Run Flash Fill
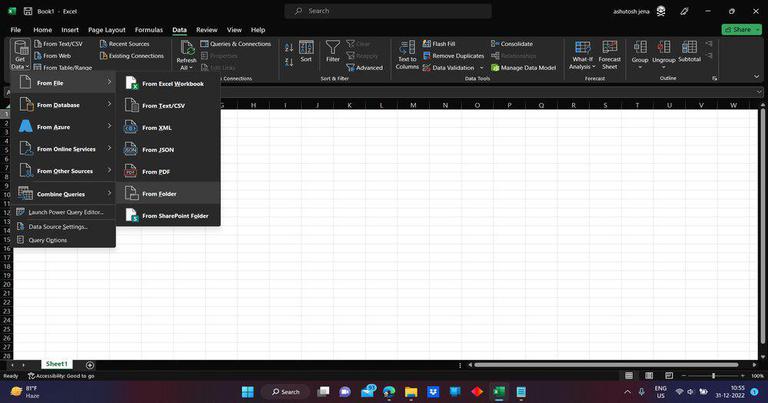 [x=439, y=44]
